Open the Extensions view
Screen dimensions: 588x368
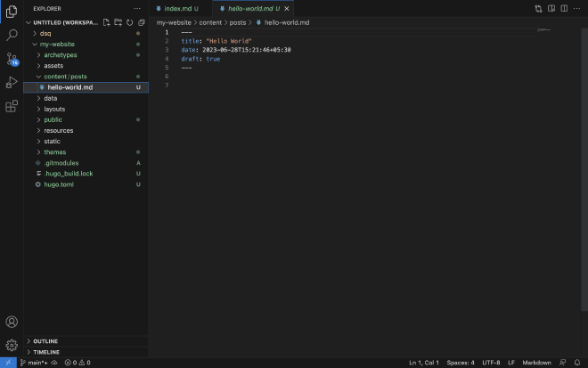(x=12, y=106)
